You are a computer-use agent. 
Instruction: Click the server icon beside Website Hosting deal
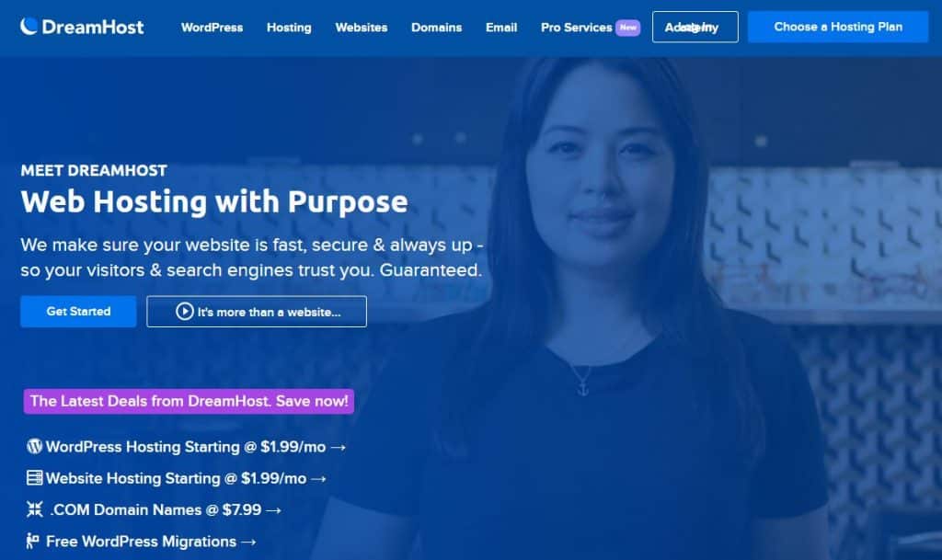(34, 478)
